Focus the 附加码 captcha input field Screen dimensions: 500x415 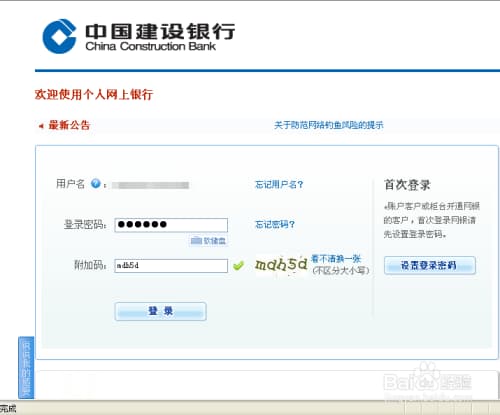(x=171, y=266)
